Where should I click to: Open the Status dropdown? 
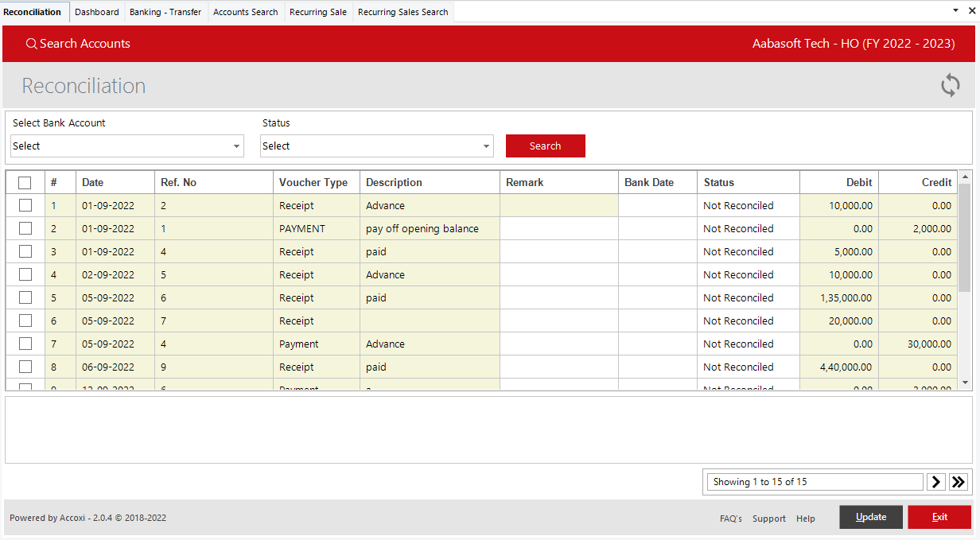coord(377,146)
